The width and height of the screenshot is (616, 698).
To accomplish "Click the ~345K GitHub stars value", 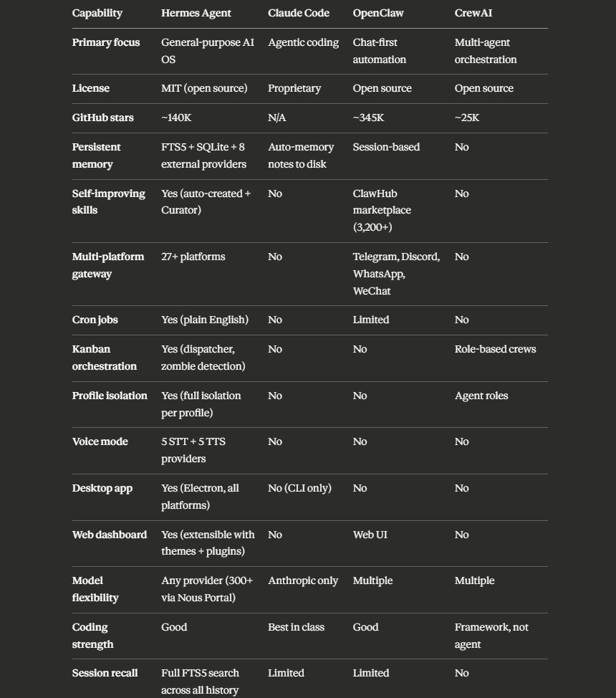I will [x=369, y=118].
